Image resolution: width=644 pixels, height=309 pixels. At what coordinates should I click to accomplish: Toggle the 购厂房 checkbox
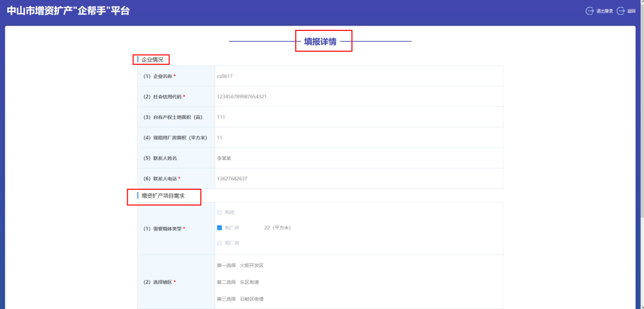219,227
